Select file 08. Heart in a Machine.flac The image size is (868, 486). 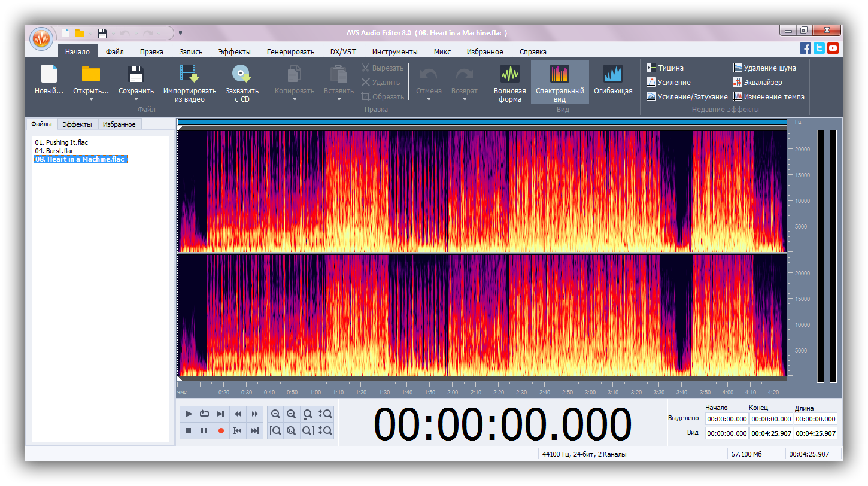[80, 159]
